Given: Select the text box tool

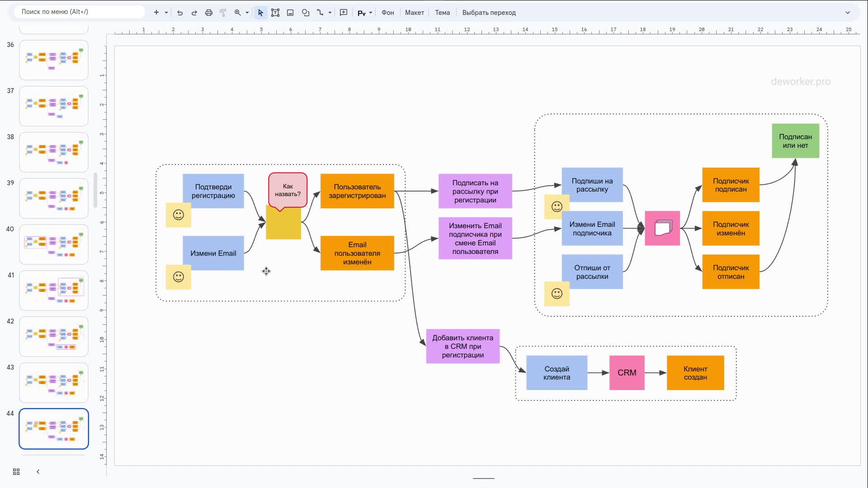Looking at the screenshot, I should tap(275, 13).
